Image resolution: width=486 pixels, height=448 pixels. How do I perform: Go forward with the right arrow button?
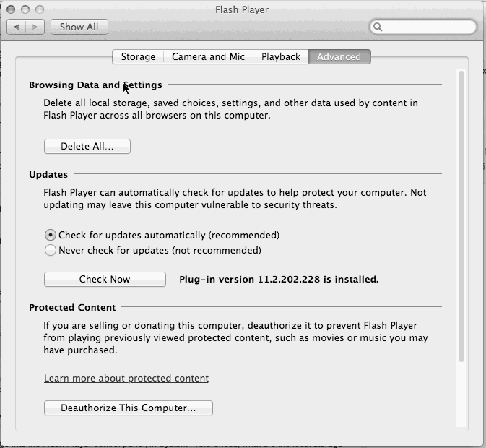click(x=35, y=27)
